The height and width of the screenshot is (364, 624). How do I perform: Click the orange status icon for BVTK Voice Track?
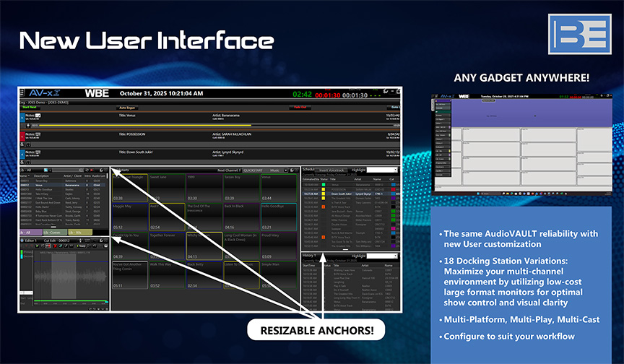pyautogui.click(x=324, y=207)
